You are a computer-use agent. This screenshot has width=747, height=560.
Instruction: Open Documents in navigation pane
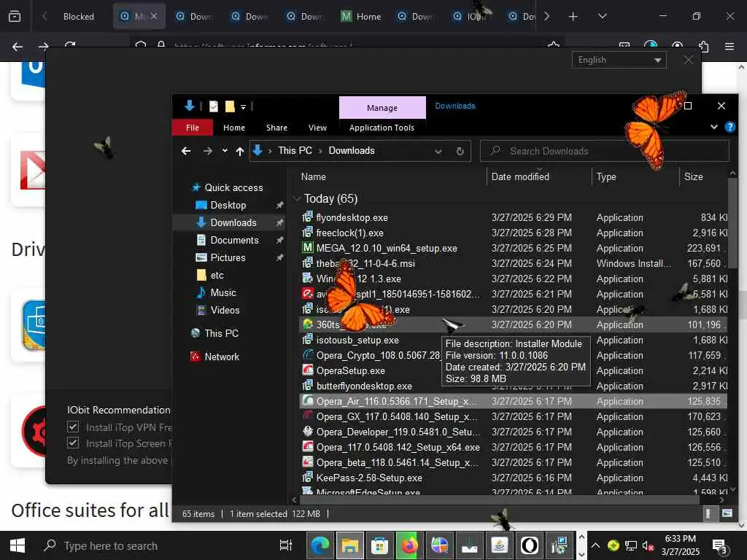234,240
